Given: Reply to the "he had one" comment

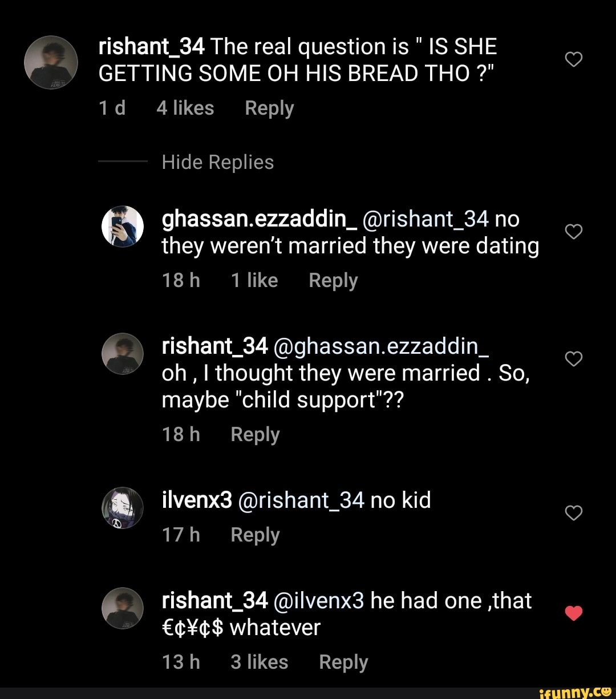Looking at the screenshot, I should [x=343, y=662].
